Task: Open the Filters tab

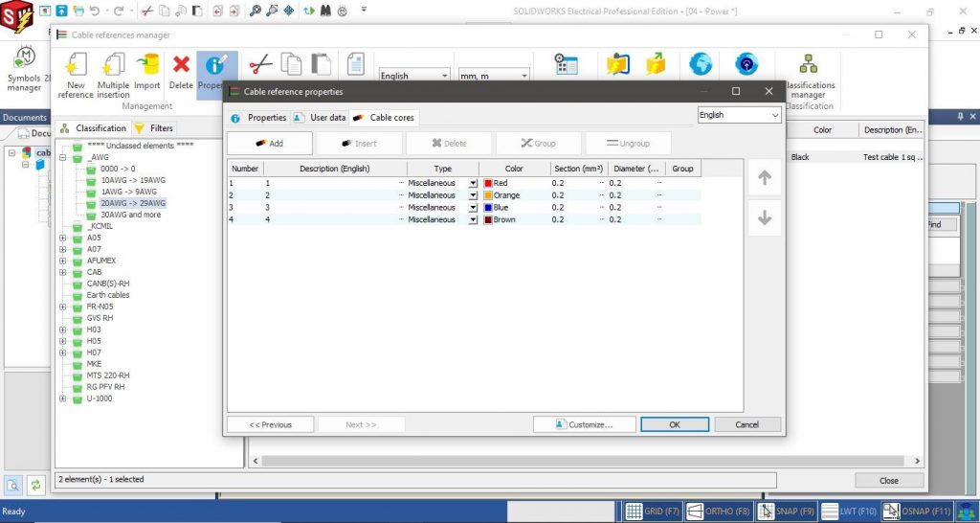Action: click(x=154, y=128)
